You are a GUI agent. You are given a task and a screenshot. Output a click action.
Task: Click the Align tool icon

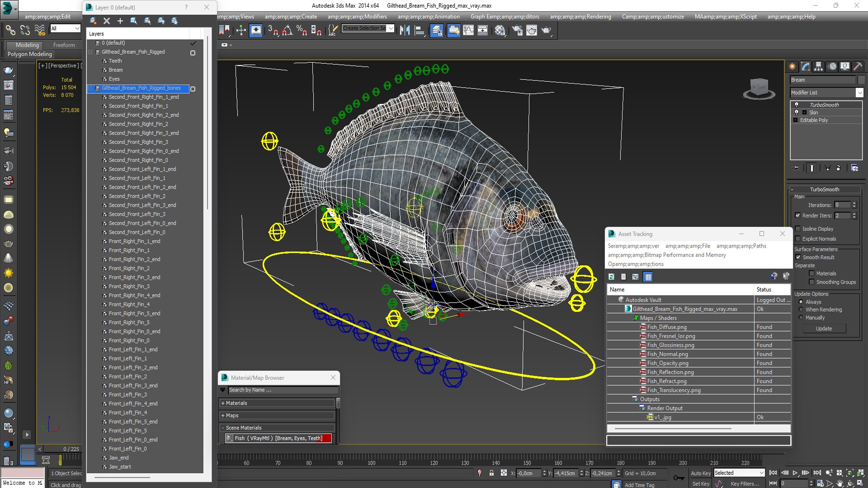[x=420, y=30]
